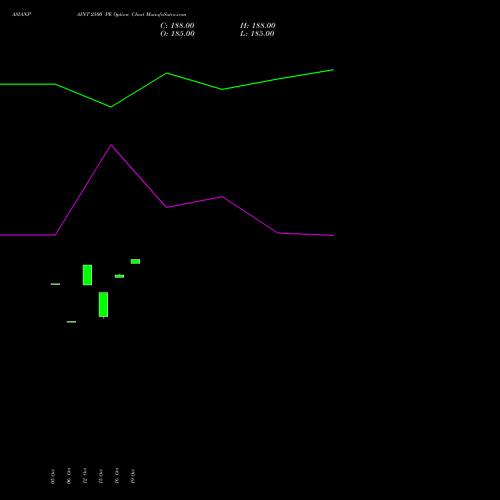500x500 pixels.
Task: Click the low value L: 185.00
Action: click(257, 34)
